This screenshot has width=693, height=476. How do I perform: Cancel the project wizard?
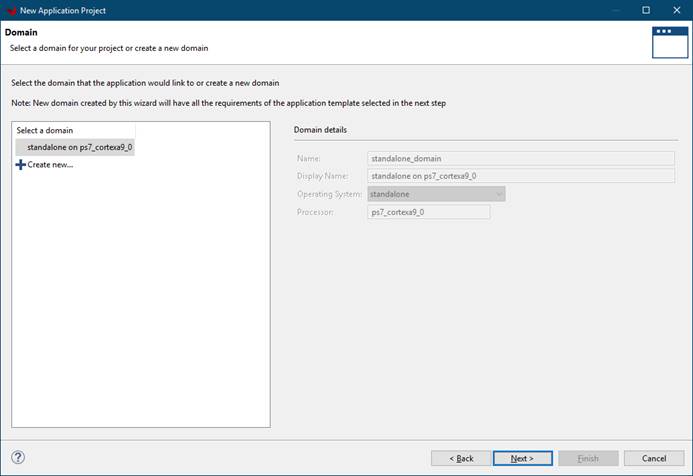coord(653,458)
